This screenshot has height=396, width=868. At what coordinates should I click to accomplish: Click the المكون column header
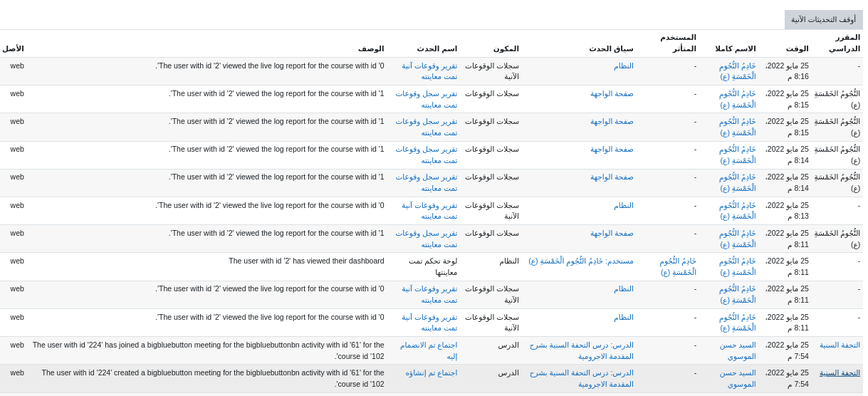tap(506, 48)
